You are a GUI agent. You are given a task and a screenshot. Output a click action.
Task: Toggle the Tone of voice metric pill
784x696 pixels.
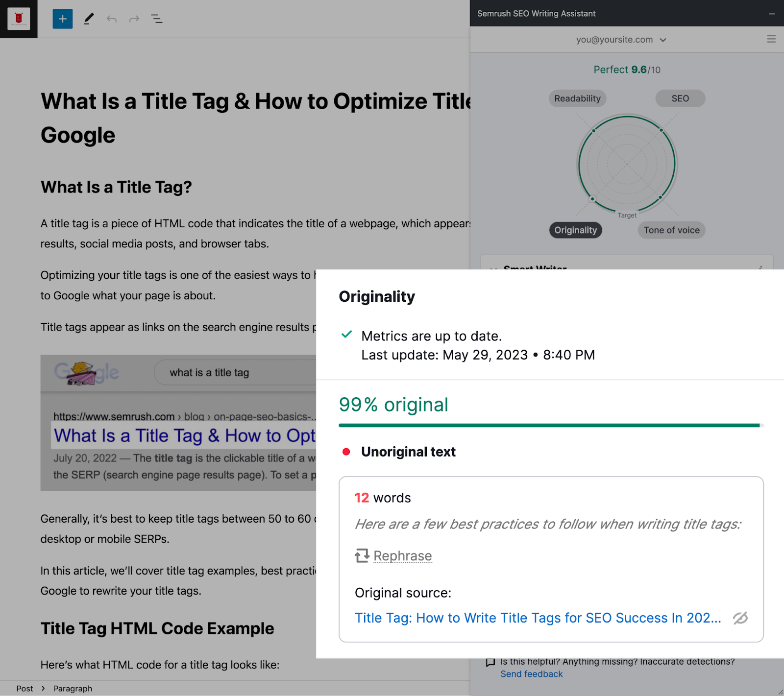671,230
